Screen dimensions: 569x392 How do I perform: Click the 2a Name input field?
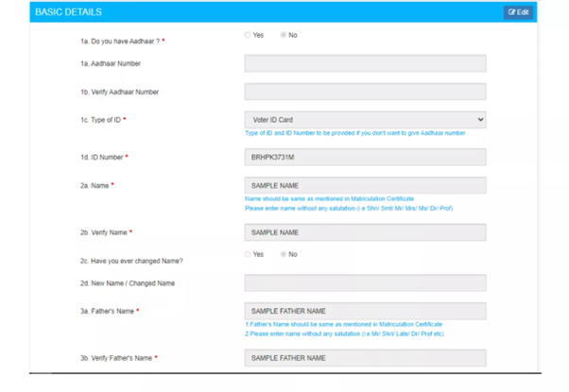click(x=365, y=185)
